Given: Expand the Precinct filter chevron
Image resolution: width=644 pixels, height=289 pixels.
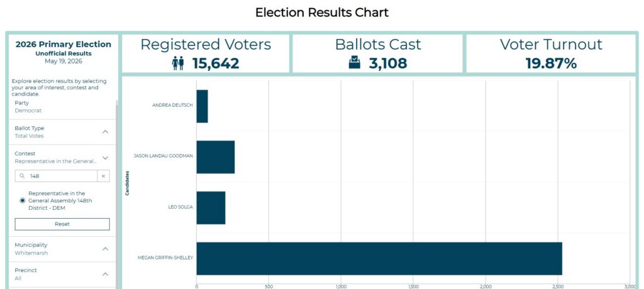Looking at the screenshot, I should point(106,274).
